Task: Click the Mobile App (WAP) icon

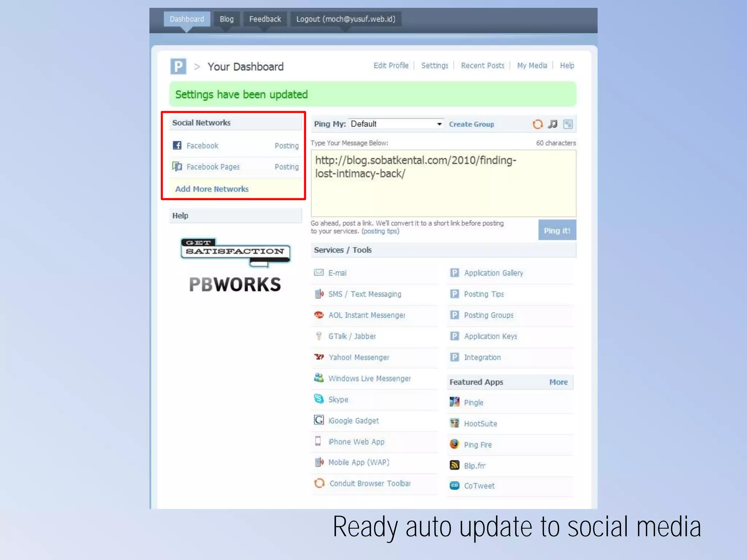Action: click(319, 462)
